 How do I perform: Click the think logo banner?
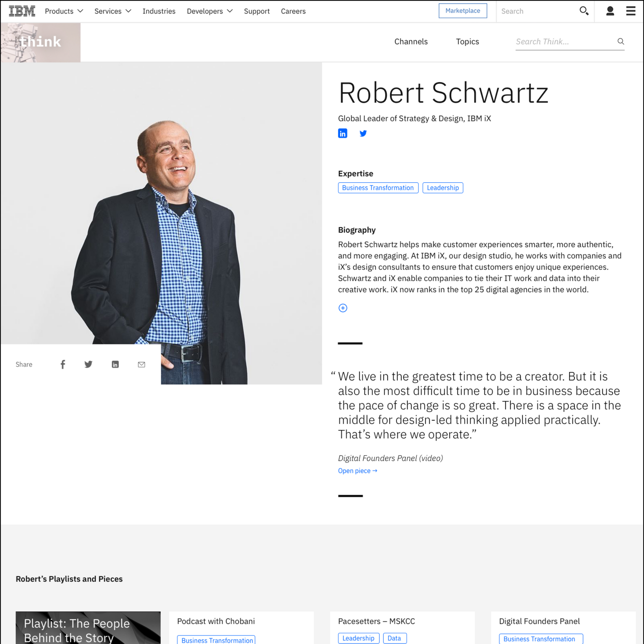click(40, 42)
